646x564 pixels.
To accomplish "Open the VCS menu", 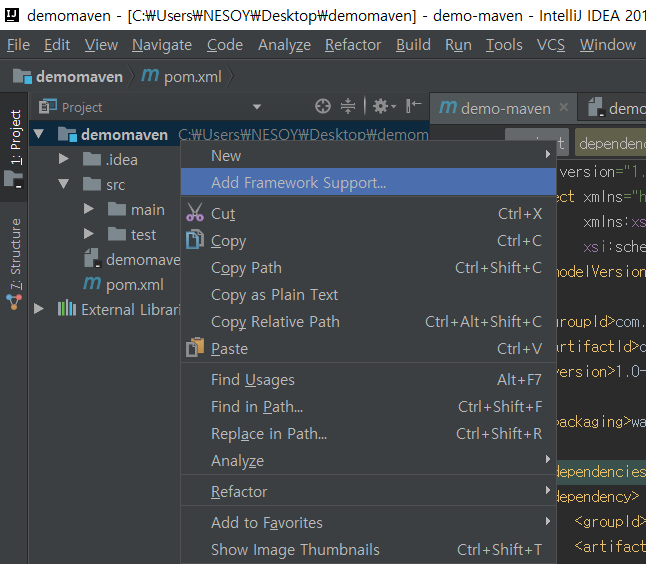I will [550, 44].
